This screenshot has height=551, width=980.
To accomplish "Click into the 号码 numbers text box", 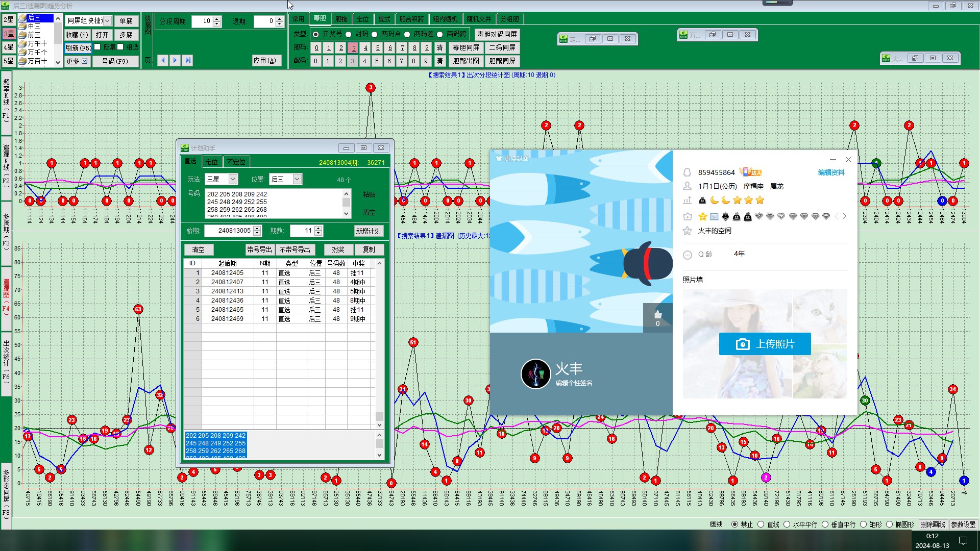I will [x=274, y=204].
